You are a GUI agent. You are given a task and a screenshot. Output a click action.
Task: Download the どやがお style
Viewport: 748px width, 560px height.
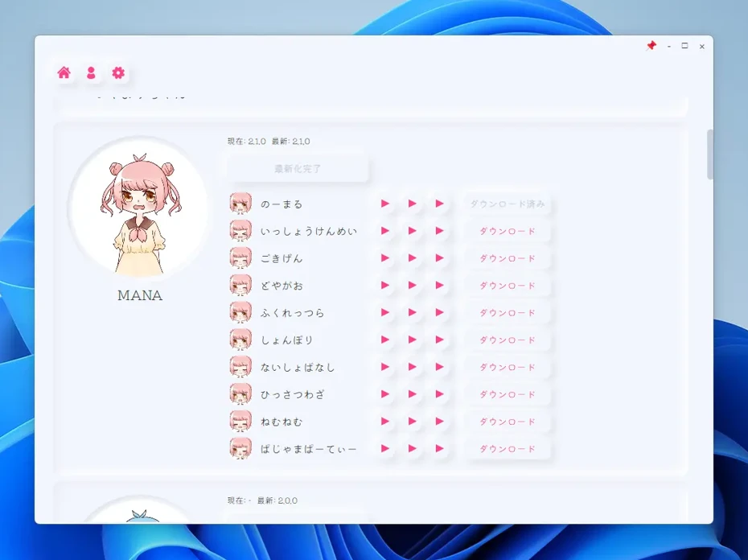click(x=507, y=286)
